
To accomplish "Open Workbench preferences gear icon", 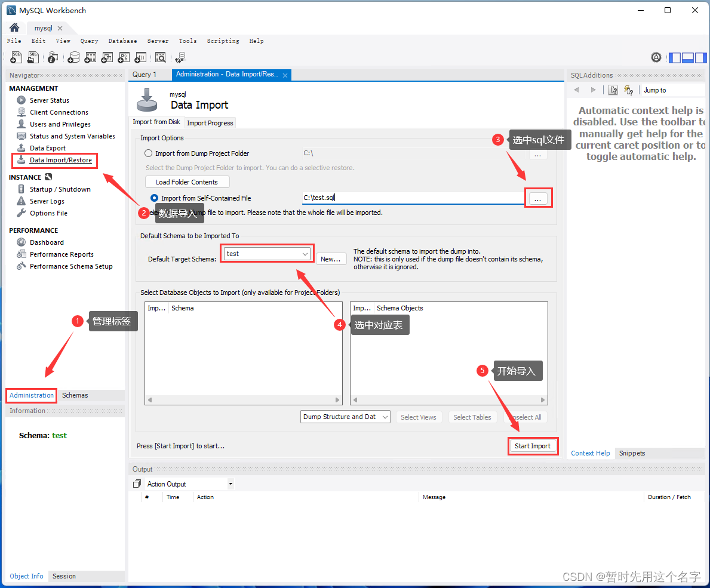I will [x=656, y=57].
